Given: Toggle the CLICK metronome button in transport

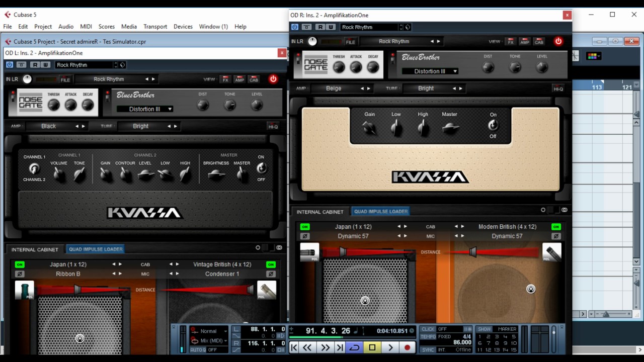Looking at the screenshot, I should click(x=428, y=329).
